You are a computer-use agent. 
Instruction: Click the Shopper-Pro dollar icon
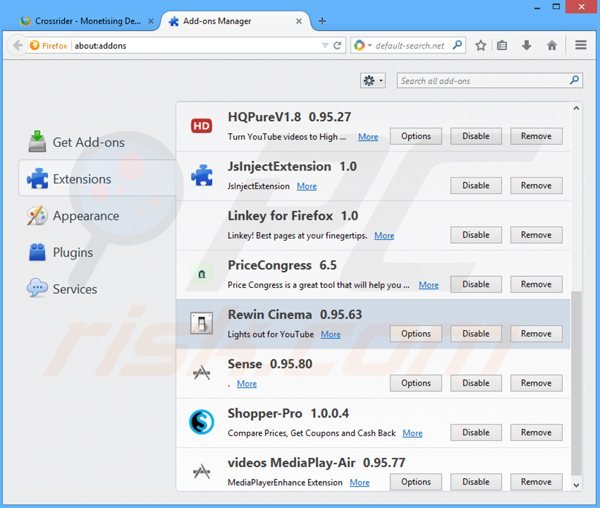202,422
